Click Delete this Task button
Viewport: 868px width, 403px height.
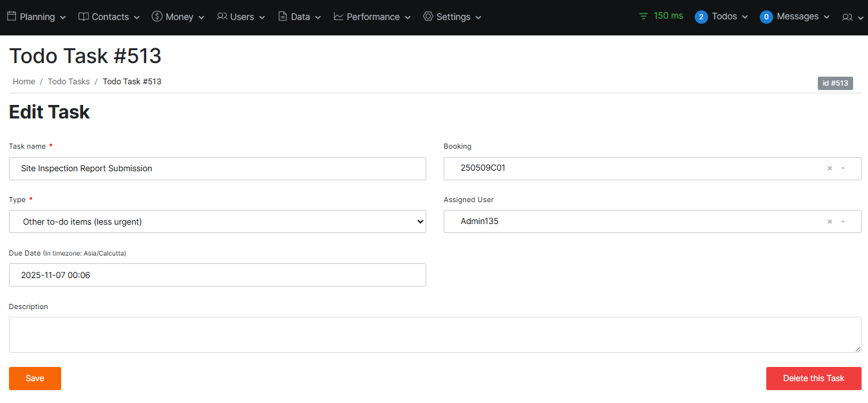click(813, 379)
